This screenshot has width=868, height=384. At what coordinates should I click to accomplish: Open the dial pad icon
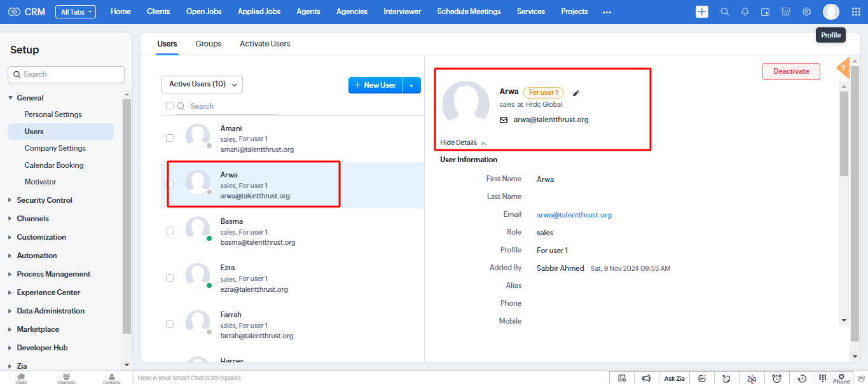[822, 377]
